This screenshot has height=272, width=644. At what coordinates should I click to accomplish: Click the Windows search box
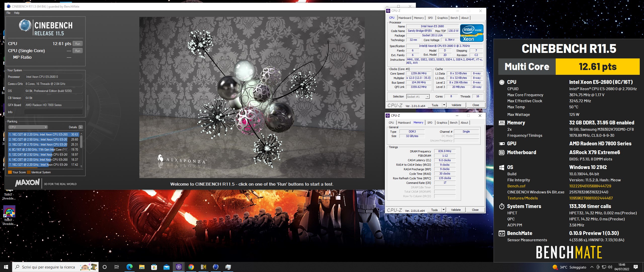pos(55,267)
